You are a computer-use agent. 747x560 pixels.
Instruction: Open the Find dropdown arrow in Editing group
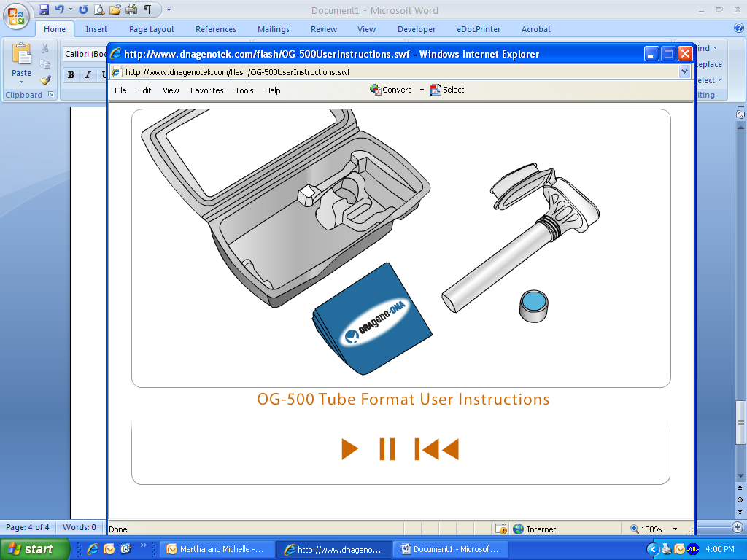715,48
